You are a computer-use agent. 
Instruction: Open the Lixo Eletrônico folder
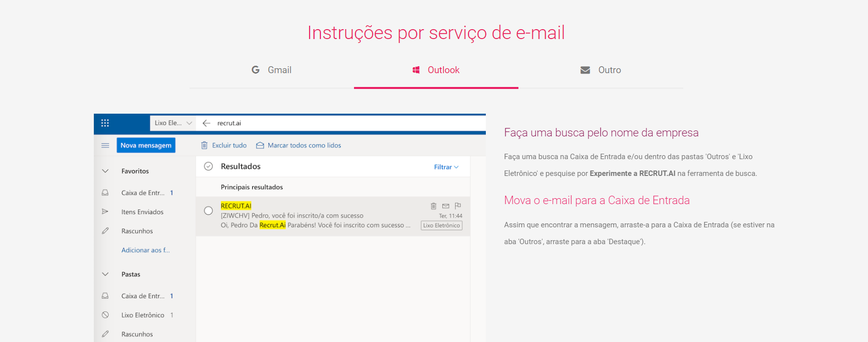[143, 315]
